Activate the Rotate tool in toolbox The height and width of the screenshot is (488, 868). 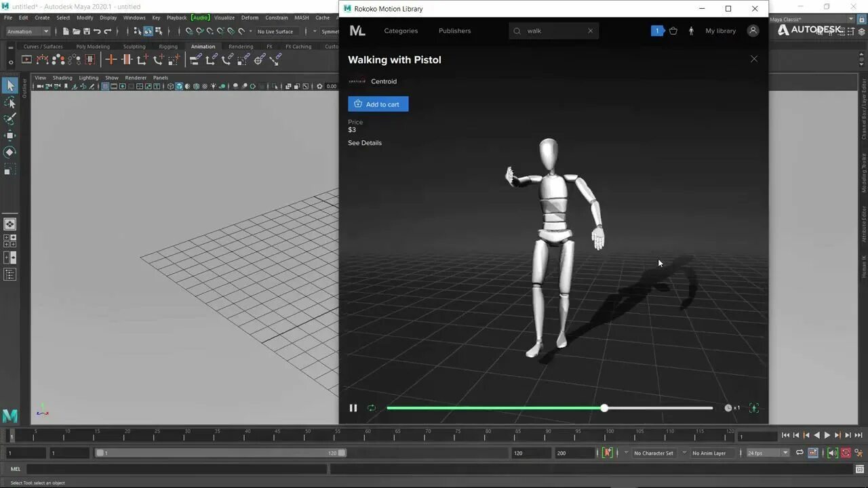[10, 152]
